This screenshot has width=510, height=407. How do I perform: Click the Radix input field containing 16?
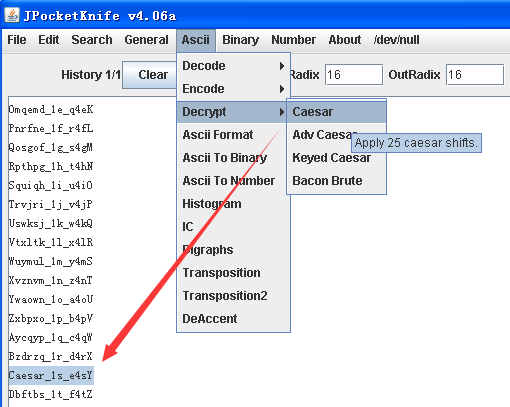pyautogui.click(x=354, y=75)
